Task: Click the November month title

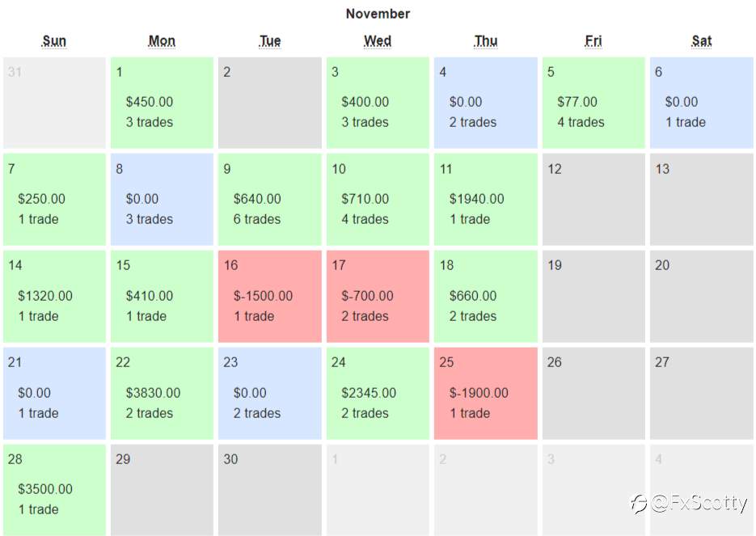Action: click(378, 14)
